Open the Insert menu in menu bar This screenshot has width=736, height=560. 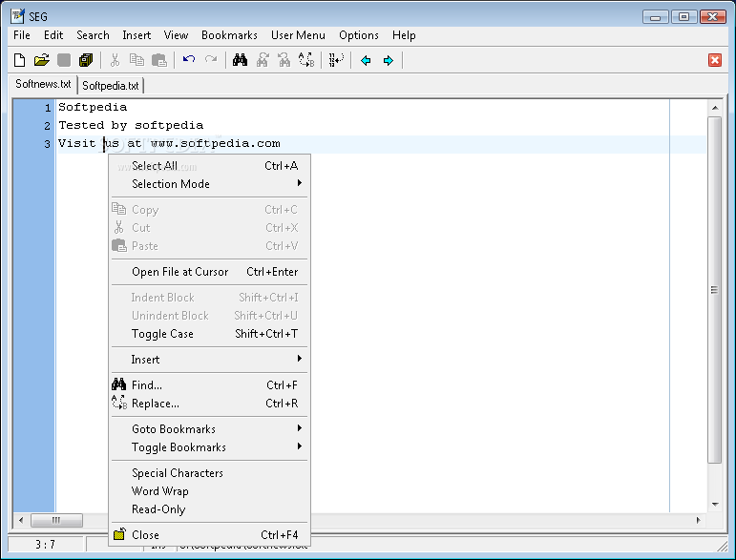137,35
